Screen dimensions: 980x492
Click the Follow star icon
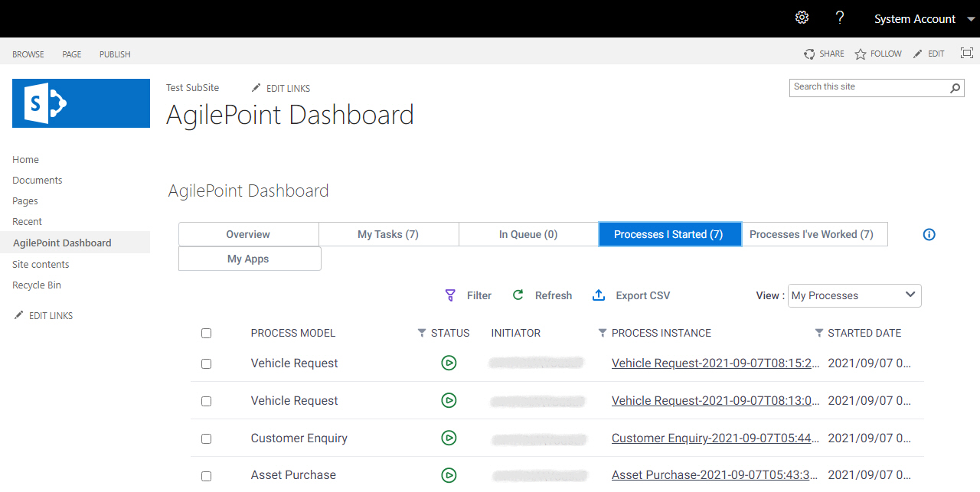[861, 54]
